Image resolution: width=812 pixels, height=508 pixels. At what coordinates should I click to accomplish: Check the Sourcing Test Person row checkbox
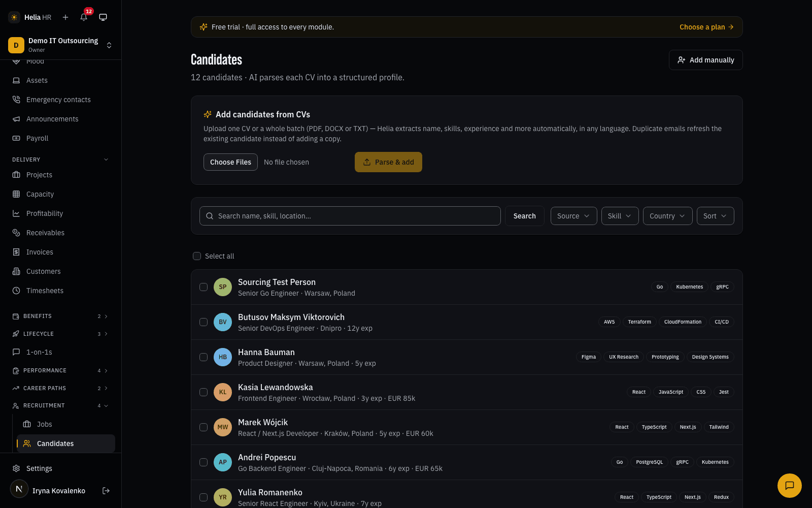coord(204,287)
